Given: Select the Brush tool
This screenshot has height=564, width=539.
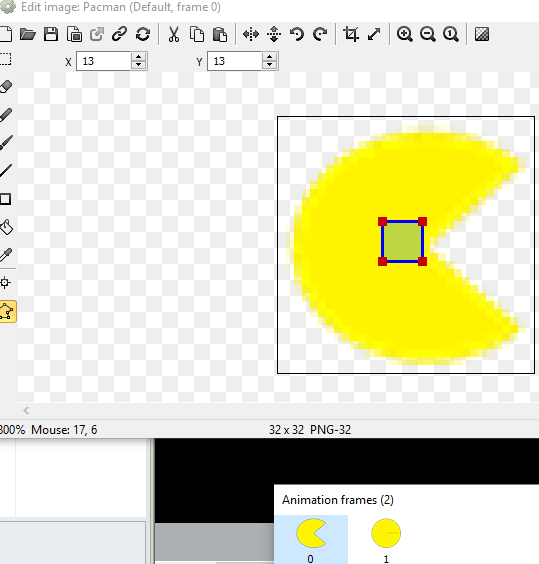Looking at the screenshot, I should pyautogui.click(x=6, y=143).
